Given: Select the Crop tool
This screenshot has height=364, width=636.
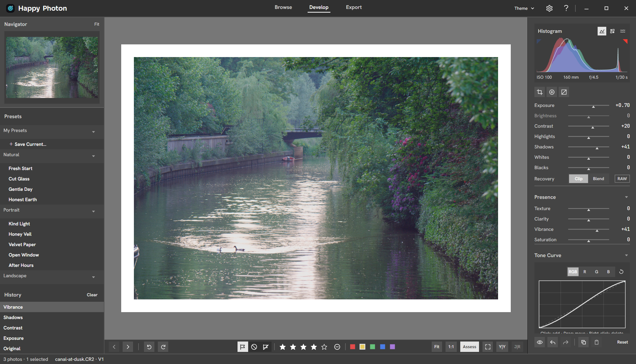Looking at the screenshot, I should [540, 92].
